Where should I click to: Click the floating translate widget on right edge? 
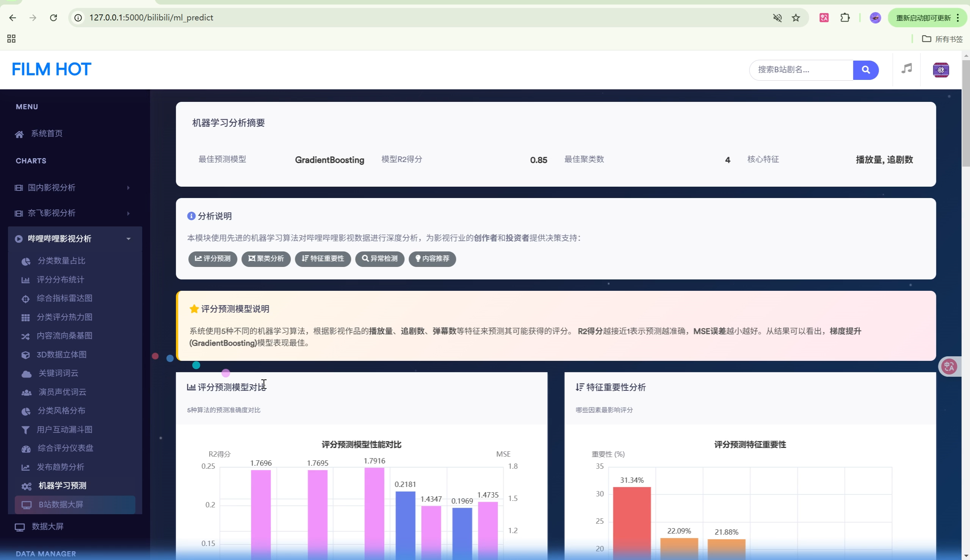click(949, 366)
